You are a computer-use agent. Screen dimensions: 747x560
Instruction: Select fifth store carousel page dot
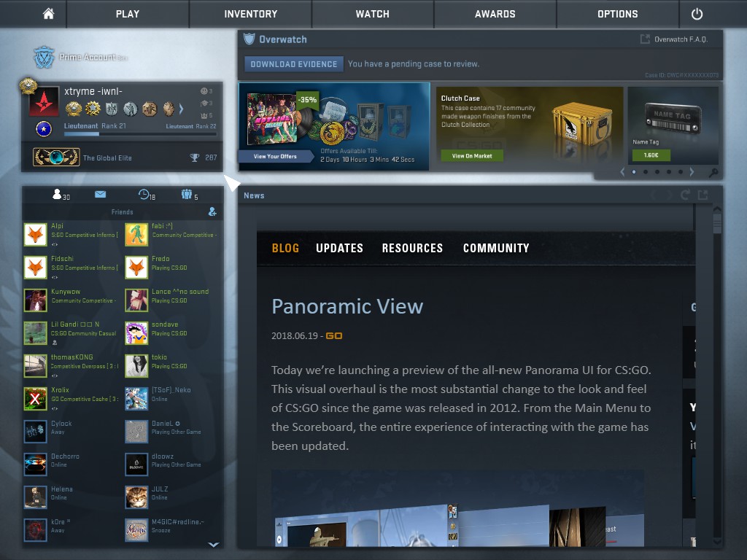tap(681, 172)
